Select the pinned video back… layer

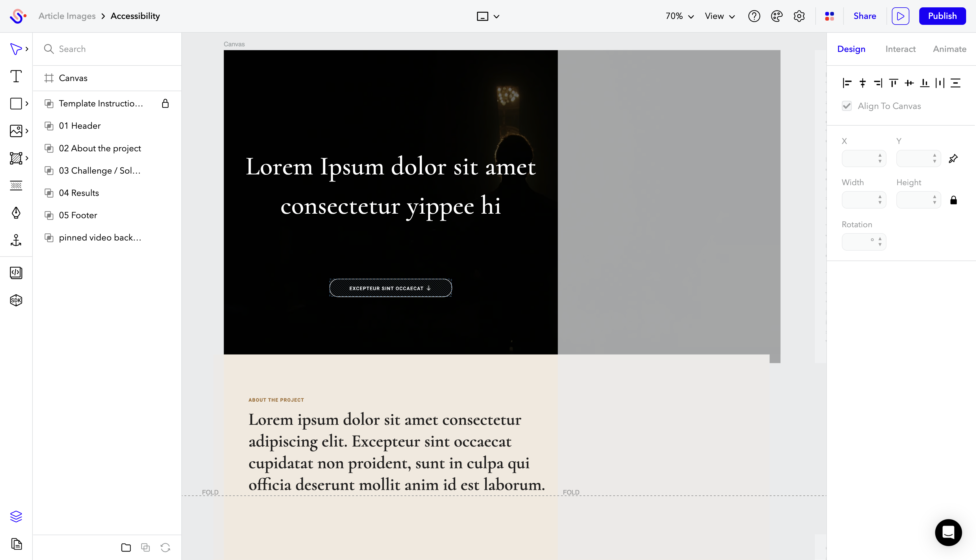107,238
